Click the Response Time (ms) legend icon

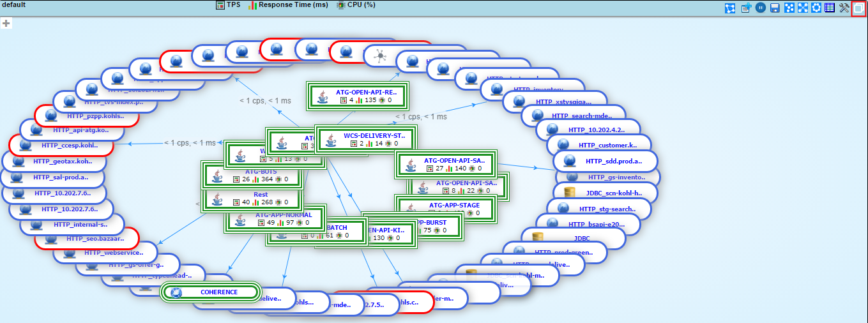[x=252, y=4]
